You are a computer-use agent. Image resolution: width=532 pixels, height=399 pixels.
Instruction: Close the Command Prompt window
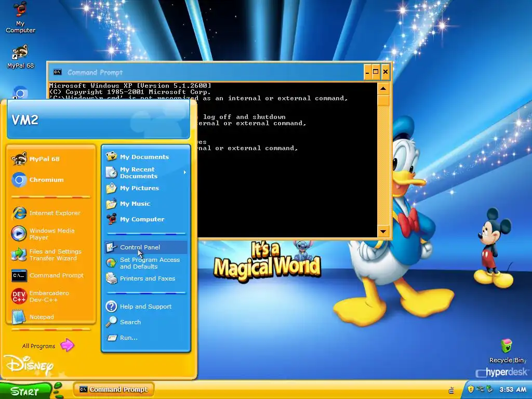[385, 72]
